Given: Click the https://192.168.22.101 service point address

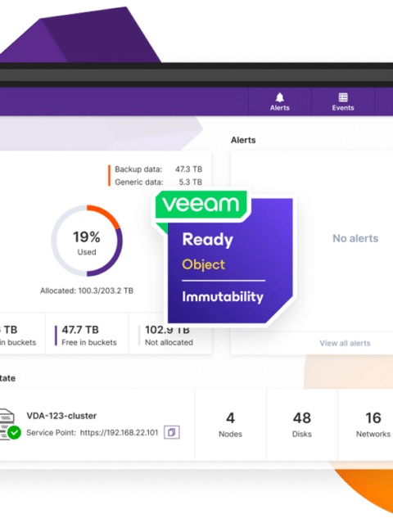Looking at the screenshot, I should [119, 433].
